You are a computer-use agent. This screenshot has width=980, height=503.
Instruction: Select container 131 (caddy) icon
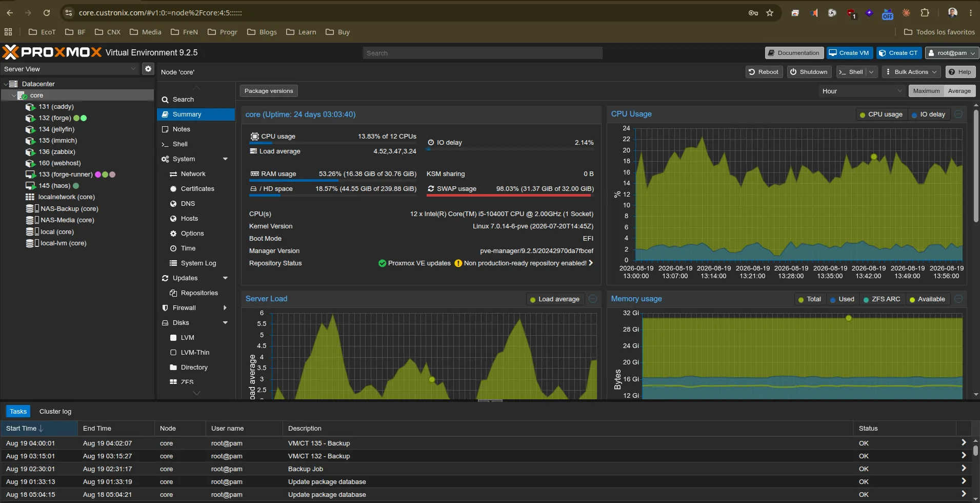coord(30,107)
